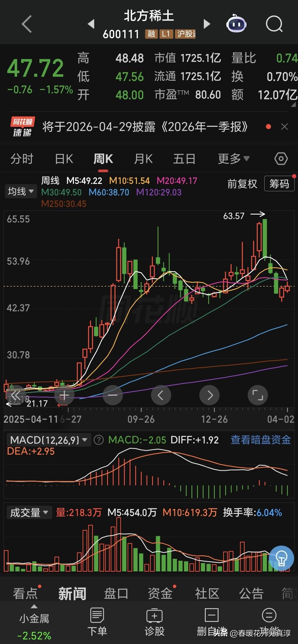Open the 2026年一季报 disclosure notice

tap(145, 127)
